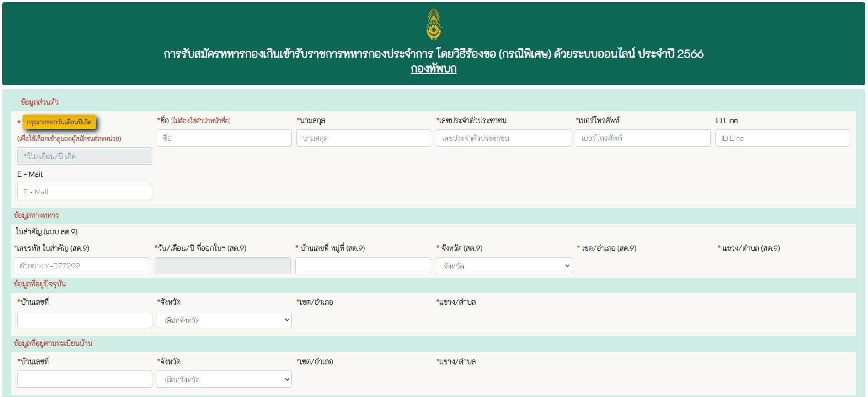Image resolution: width=868 pixels, height=397 pixels.
Task: Click the แขวง/ตำบล (สด.9) label
Action: pos(749,248)
